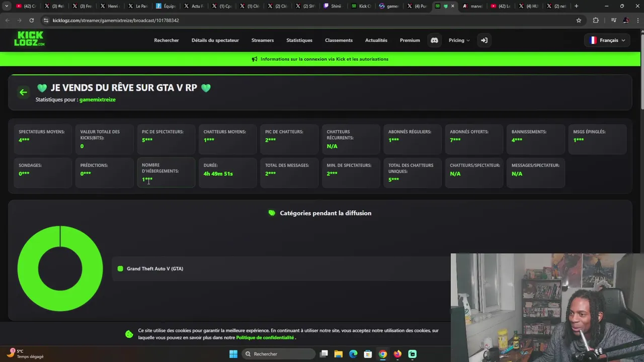Click the green back arrow beside stream title
This screenshot has height=362, width=644.
tap(23, 92)
